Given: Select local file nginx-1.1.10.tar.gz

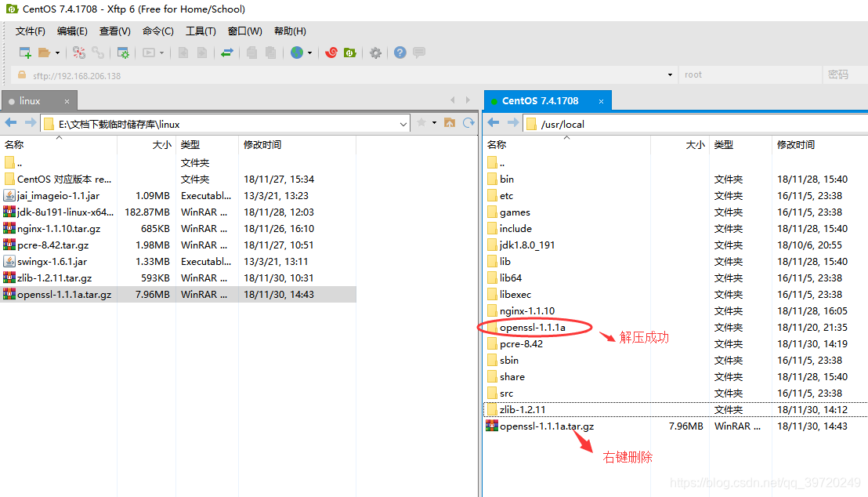Looking at the screenshot, I should pos(59,229).
